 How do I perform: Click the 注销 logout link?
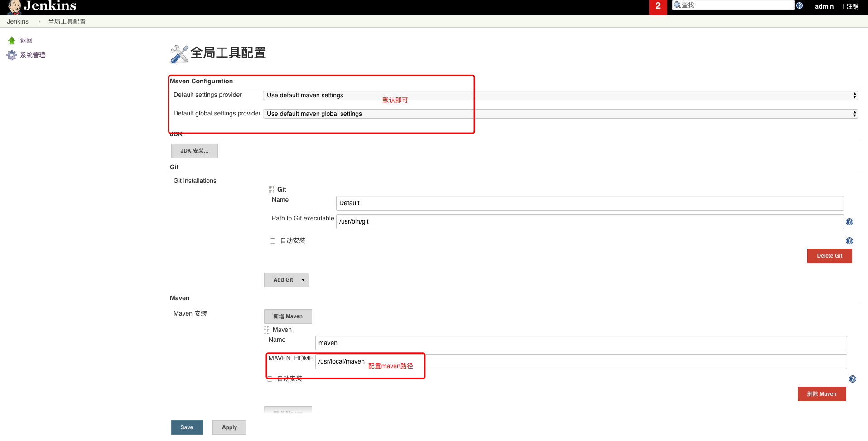click(853, 6)
